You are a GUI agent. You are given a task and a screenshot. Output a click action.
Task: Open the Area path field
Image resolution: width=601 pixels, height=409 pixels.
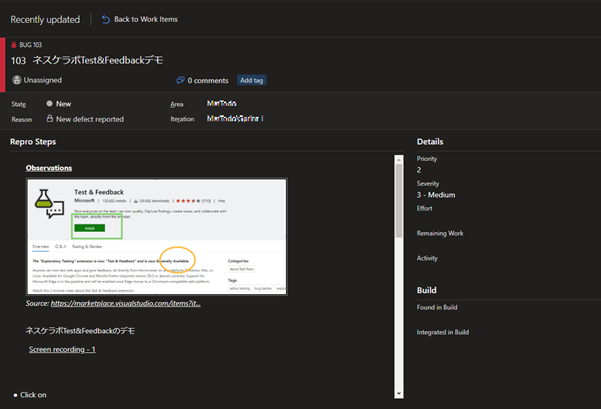[x=222, y=103]
